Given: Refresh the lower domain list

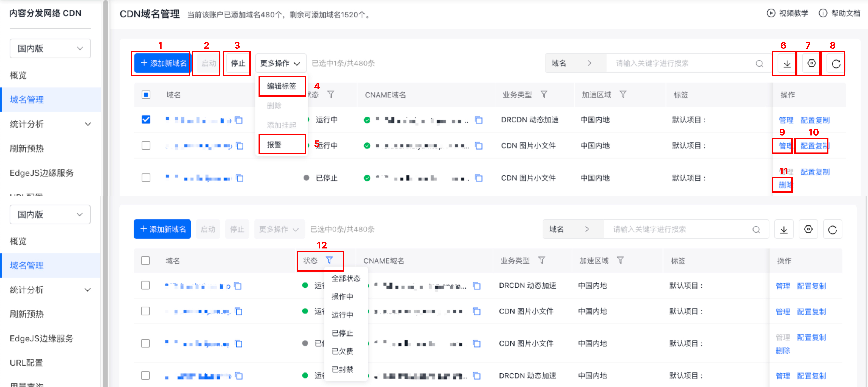Looking at the screenshot, I should point(833,229).
